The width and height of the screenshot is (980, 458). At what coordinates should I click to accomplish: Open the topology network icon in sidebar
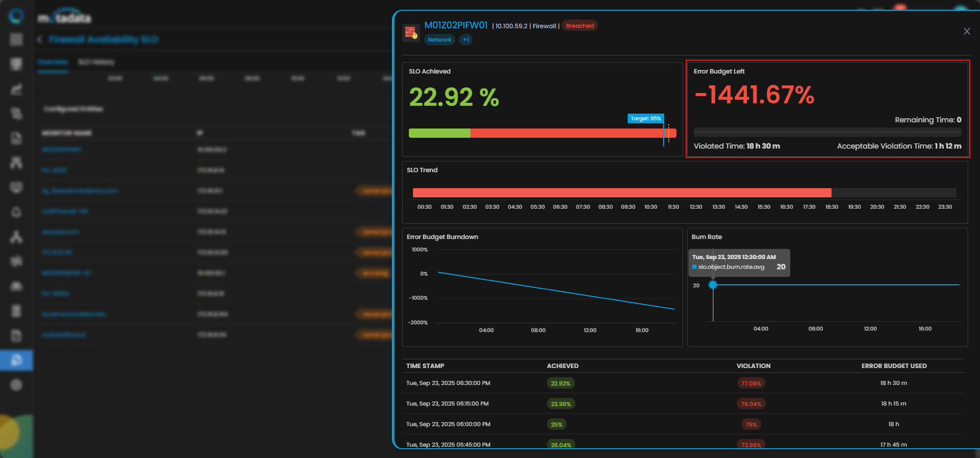[x=16, y=237]
